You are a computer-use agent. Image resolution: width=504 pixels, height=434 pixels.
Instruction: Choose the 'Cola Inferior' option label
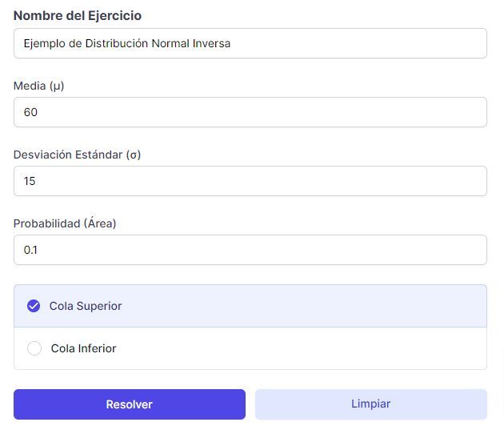(x=83, y=348)
